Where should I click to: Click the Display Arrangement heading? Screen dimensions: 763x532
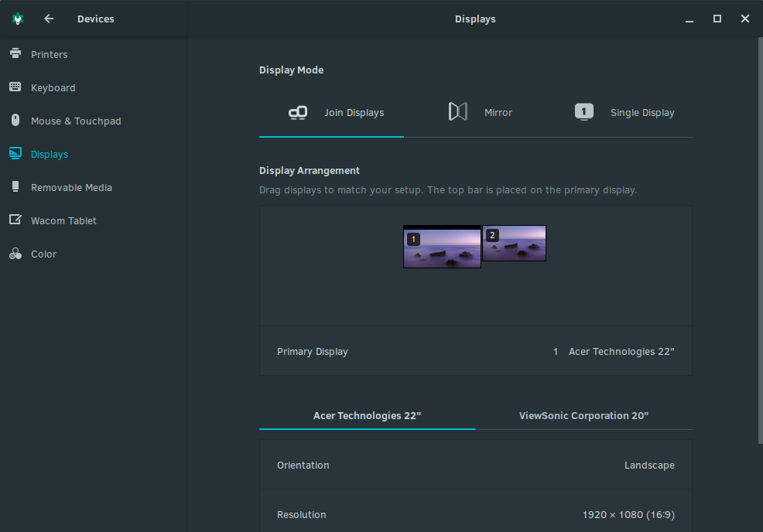click(x=310, y=171)
